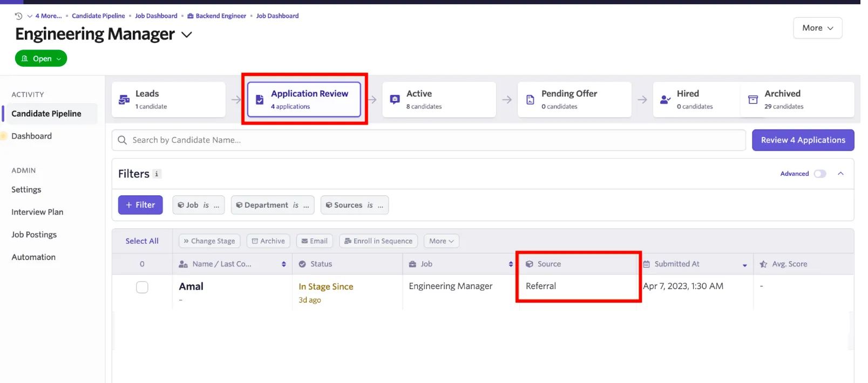Click the Submitted At calendar icon
The width and height of the screenshot is (868, 383).
point(646,264)
